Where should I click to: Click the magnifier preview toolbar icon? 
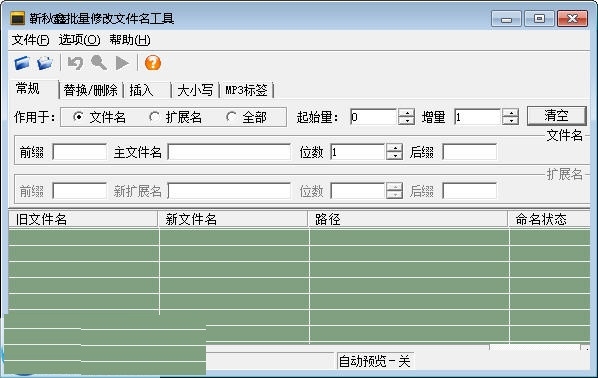point(99,63)
